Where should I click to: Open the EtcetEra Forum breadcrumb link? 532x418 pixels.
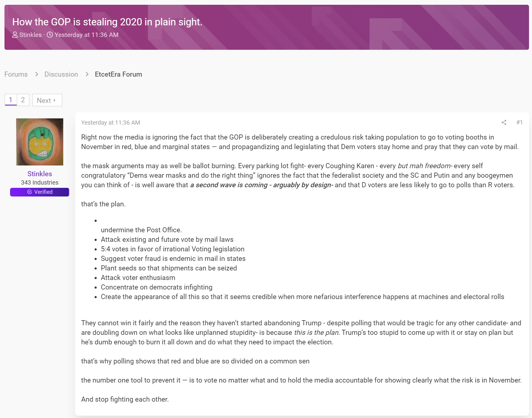(118, 74)
